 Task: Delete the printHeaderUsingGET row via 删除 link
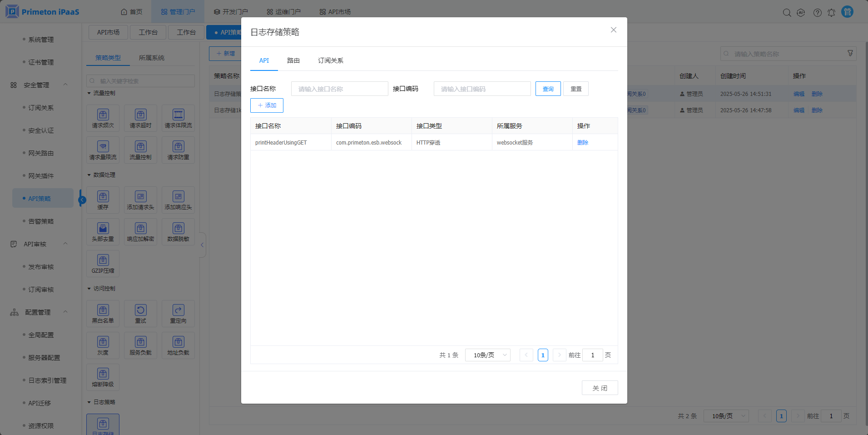coord(582,142)
